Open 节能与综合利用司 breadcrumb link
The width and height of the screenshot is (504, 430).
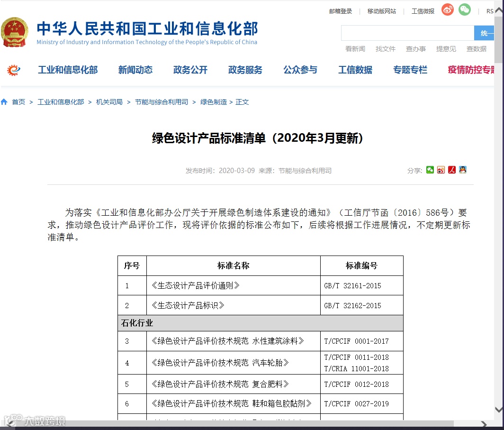point(162,102)
